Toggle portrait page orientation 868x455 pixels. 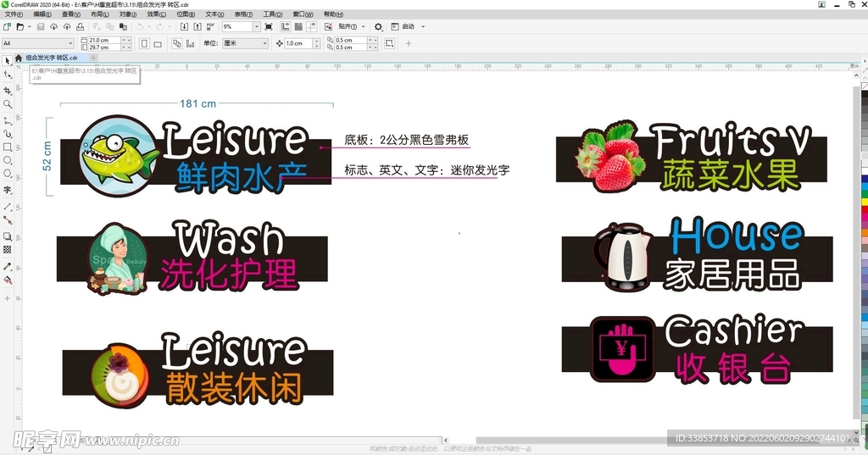(144, 43)
